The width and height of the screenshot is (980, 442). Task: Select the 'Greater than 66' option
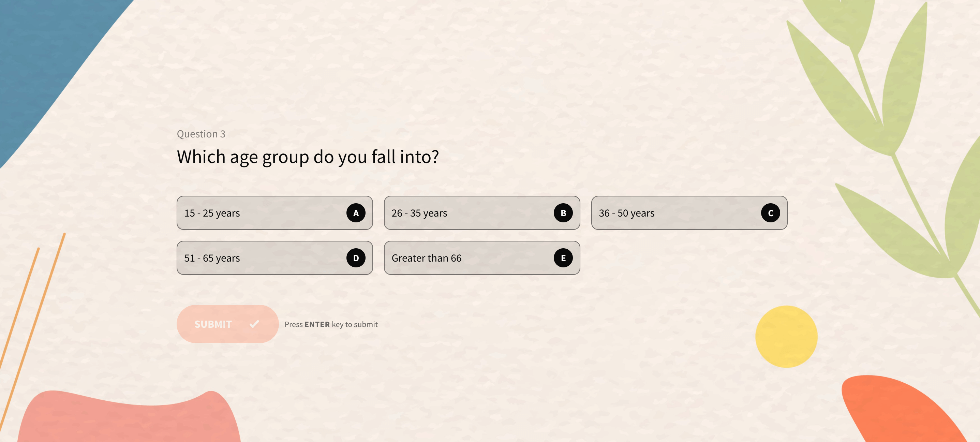point(481,258)
